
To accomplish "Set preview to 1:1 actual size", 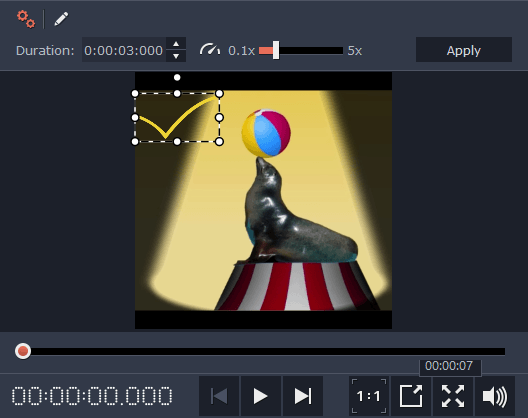I will click(x=369, y=396).
